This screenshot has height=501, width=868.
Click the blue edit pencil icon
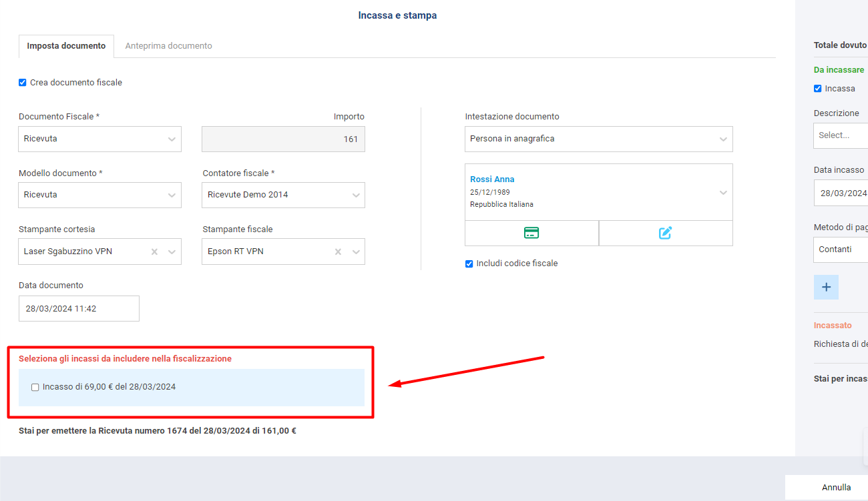665,233
